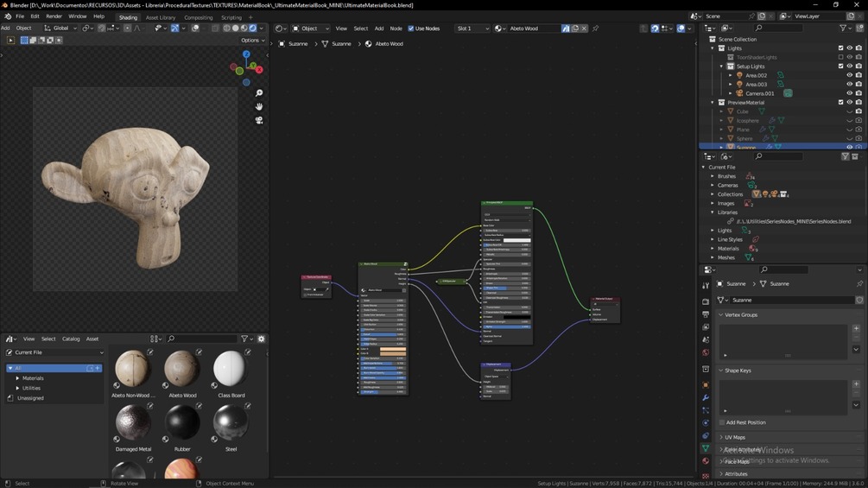Zoom the 3D viewport with magnifier icon

click(258, 93)
